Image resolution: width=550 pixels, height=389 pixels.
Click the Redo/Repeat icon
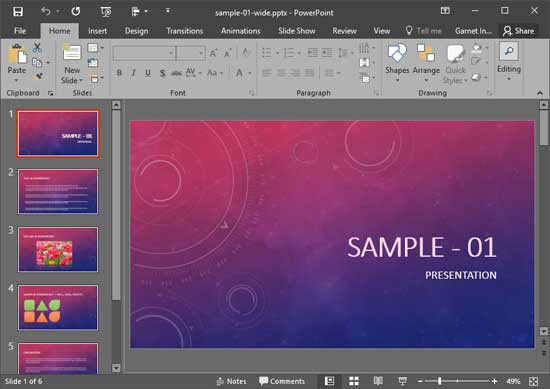pyautogui.click(x=76, y=11)
